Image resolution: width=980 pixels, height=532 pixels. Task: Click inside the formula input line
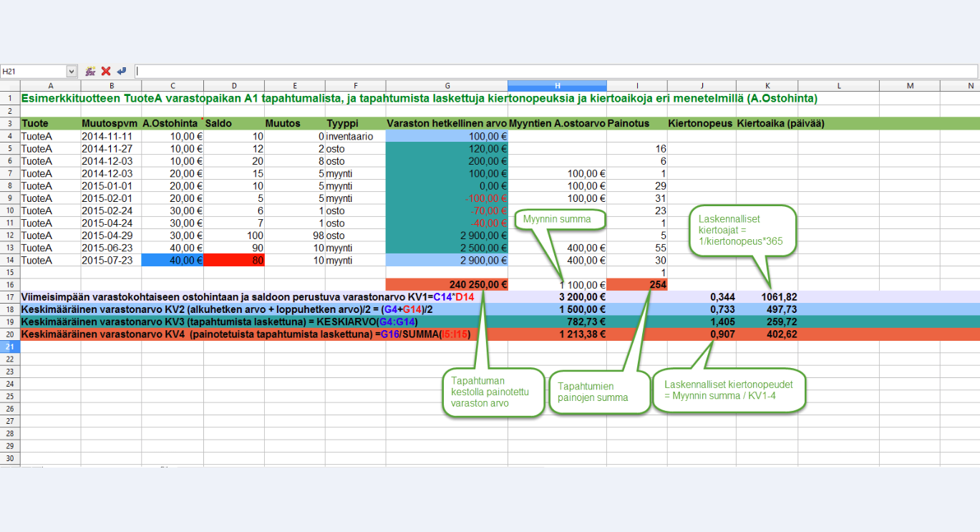click(556, 72)
